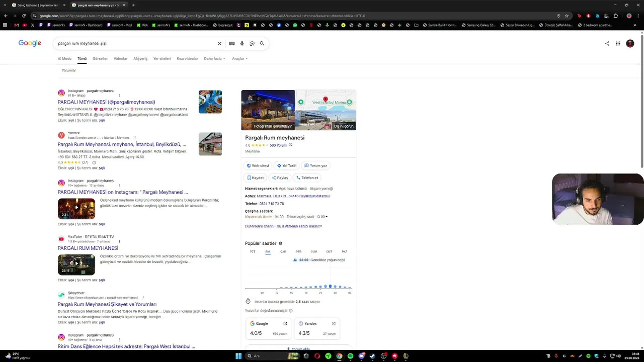Open the browser extensions puzzle menu

615,16
